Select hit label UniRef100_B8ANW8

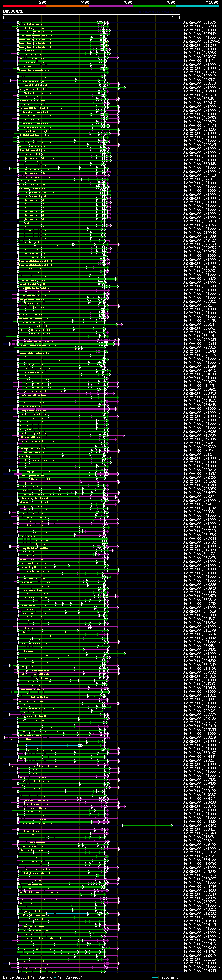[x=199, y=164]
